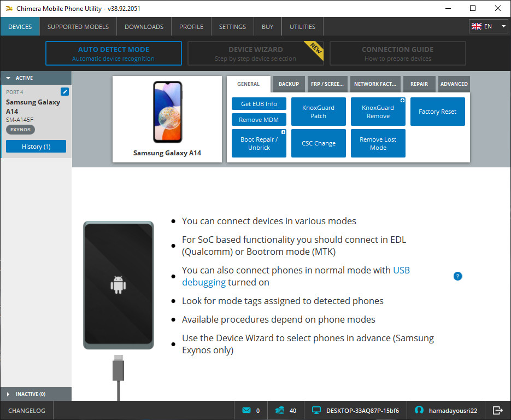Click the credits coins icon showing 40

coord(280,410)
